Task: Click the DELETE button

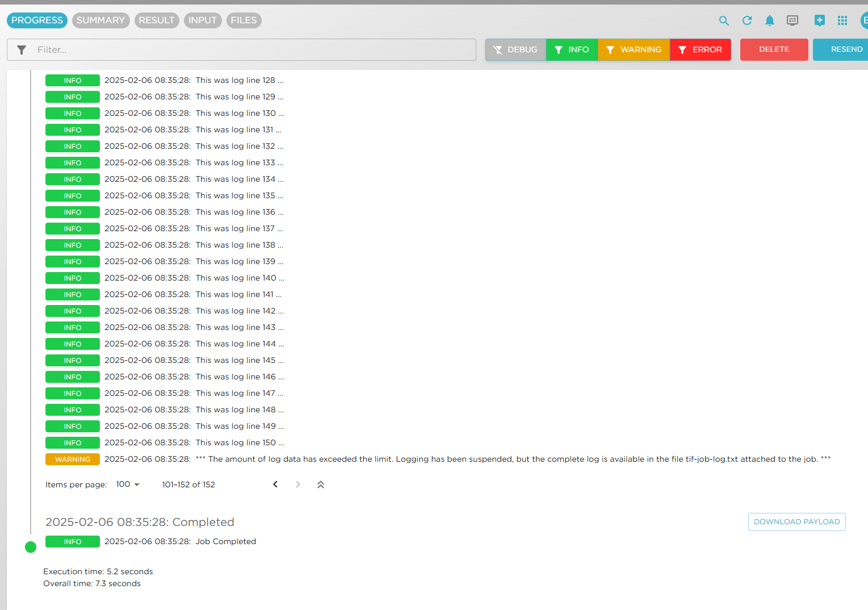Action: pyautogui.click(x=774, y=49)
